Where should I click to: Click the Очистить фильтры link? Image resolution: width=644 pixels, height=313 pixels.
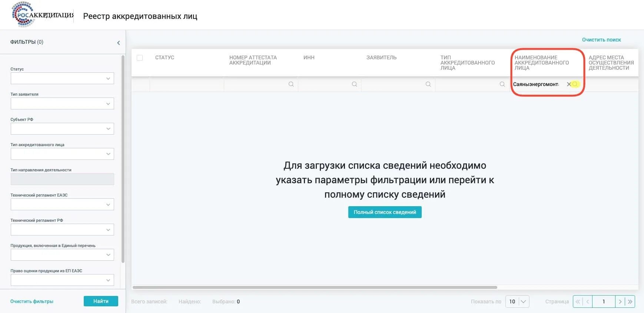pos(32,302)
